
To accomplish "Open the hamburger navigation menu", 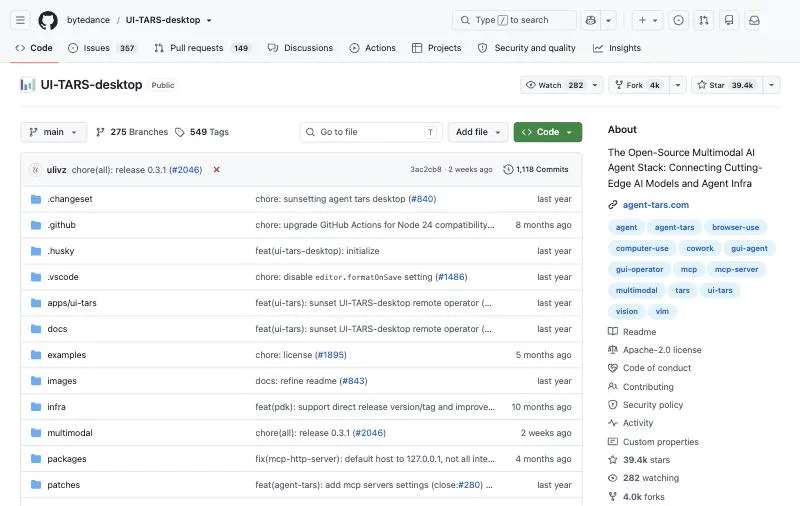I will coord(20,20).
